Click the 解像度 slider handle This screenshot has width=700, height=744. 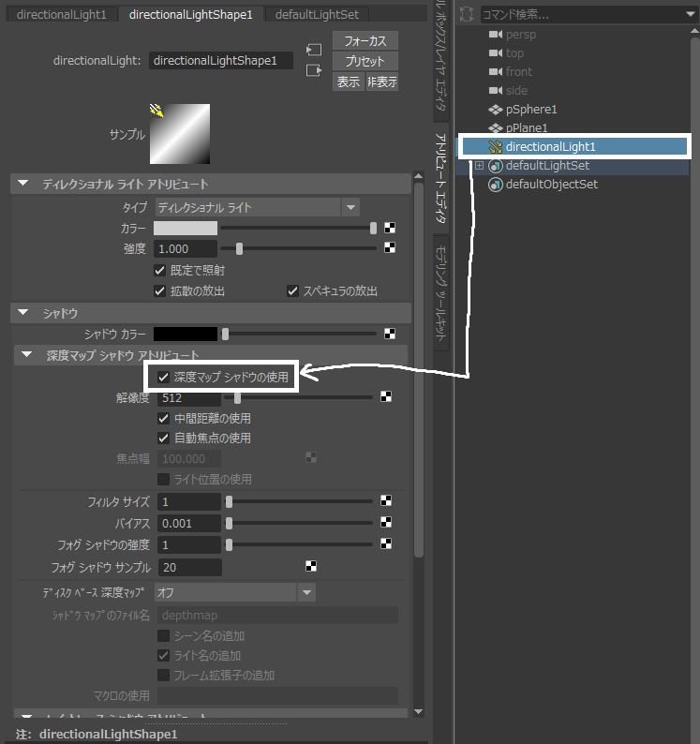click(237, 397)
